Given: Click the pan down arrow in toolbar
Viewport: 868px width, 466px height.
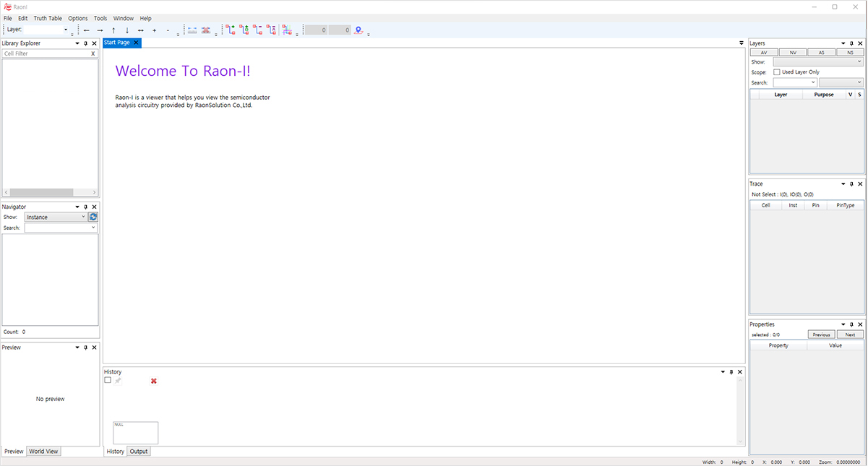Looking at the screenshot, I should click(127, 30).
